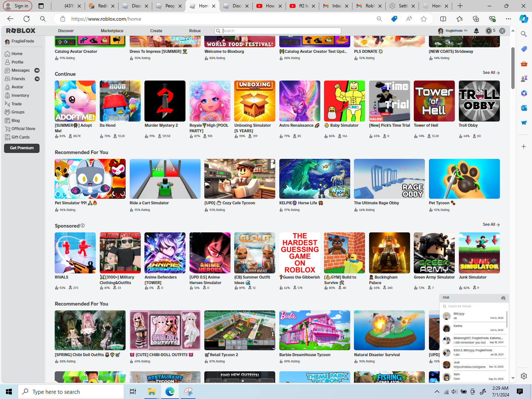532x399 pixels.
Task: Open the Adopt Me game thumbnail
Action: [x=75, y=101]
